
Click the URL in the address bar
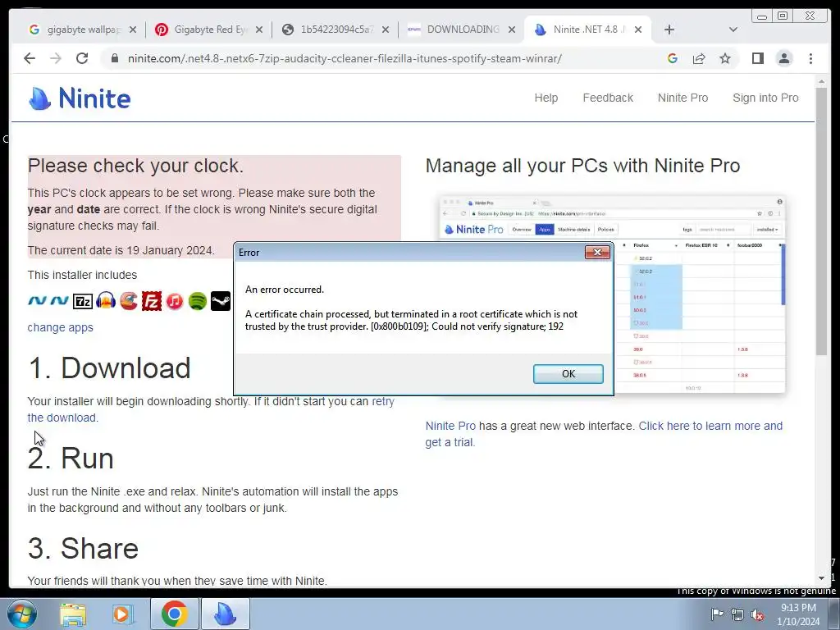[x=345, y=58]
